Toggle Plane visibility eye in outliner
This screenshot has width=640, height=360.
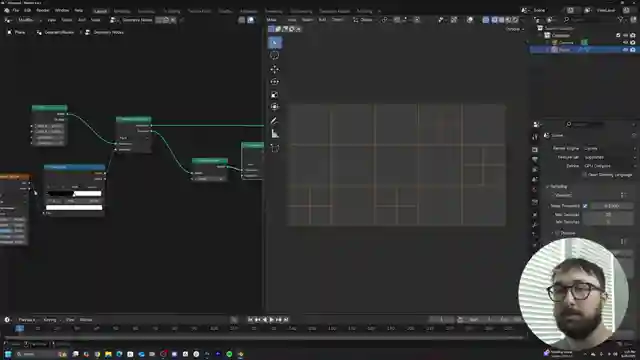[626, 50]
